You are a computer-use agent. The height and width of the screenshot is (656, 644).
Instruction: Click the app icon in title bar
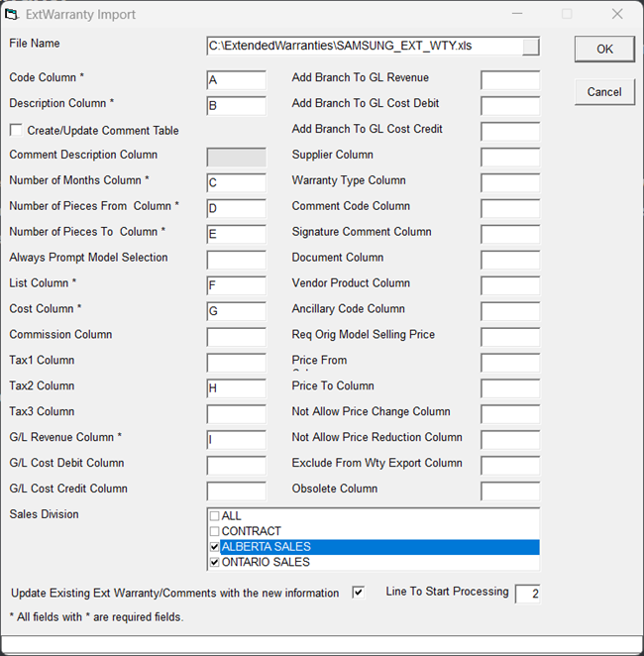(x=12, y=14)
